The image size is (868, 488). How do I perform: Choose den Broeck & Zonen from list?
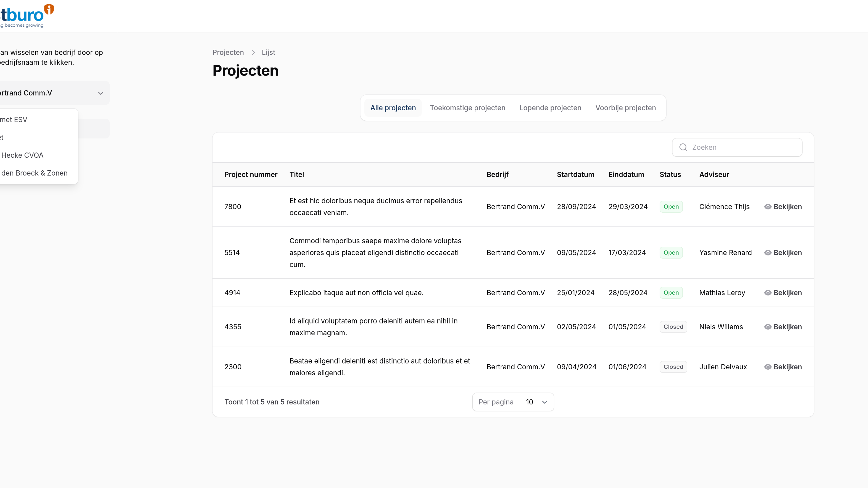click(34, 173)
